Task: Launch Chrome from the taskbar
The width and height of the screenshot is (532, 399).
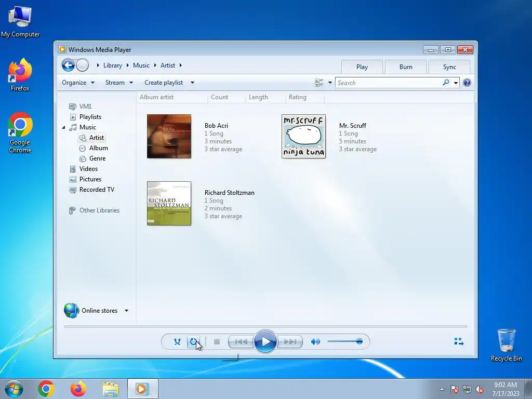Action: tap(46, 389)
